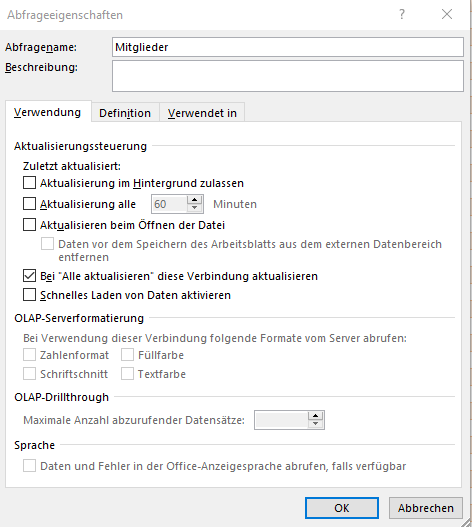The image size is (472, 527).
Task: Toggle the Zahlenformat checkbox
Action: pos(29,355)
